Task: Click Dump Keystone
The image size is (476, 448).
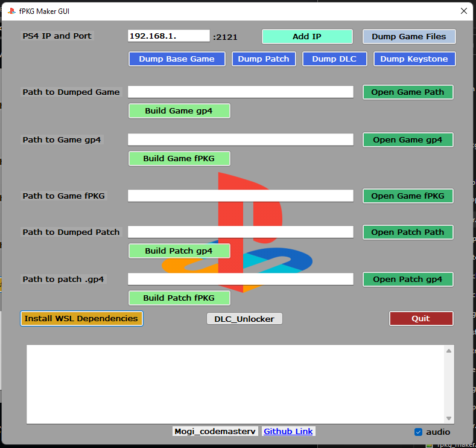Action: tap(414, 59)
